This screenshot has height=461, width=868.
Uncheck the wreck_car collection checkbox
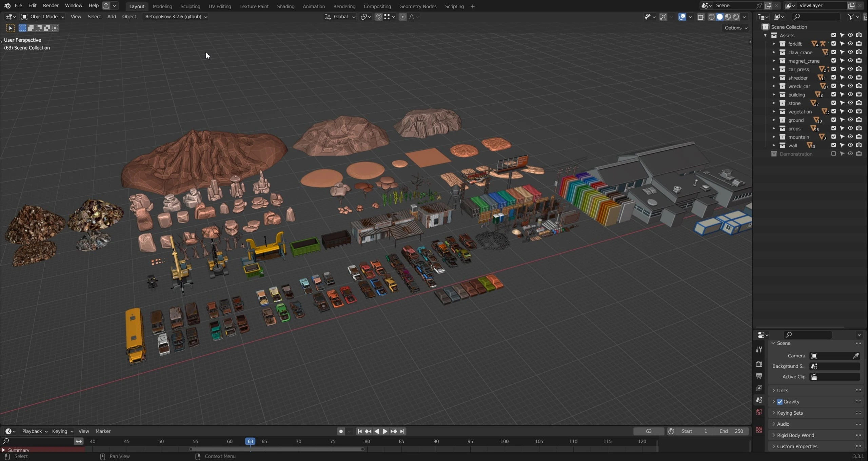pos(833,86)
